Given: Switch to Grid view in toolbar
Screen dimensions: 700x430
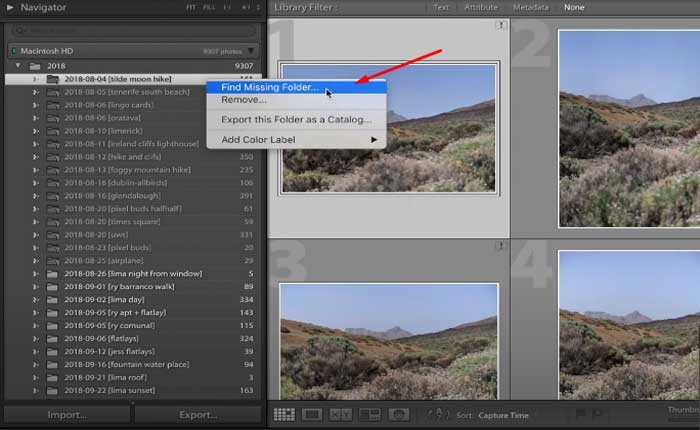Looking at the screenshot, I should [284, 415].
